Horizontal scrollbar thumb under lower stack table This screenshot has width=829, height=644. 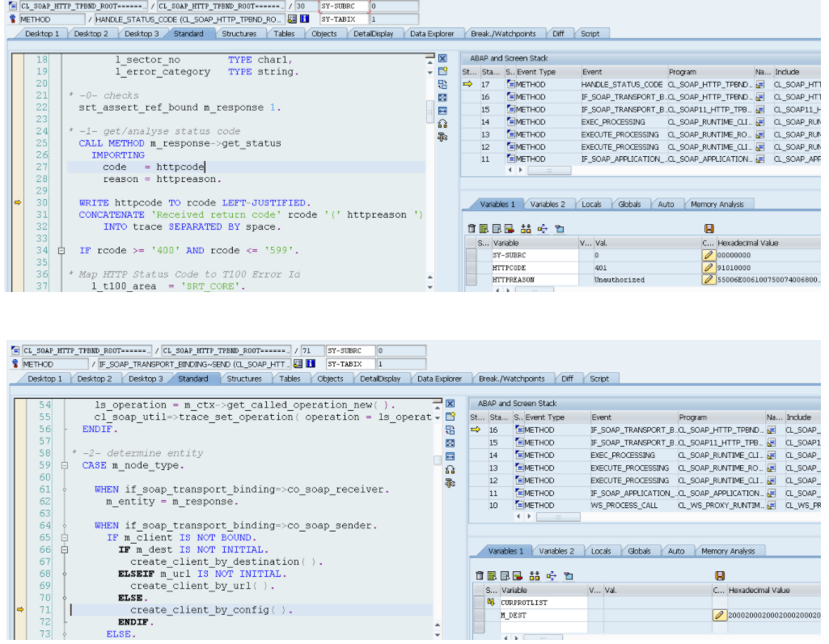click(558, 517)
